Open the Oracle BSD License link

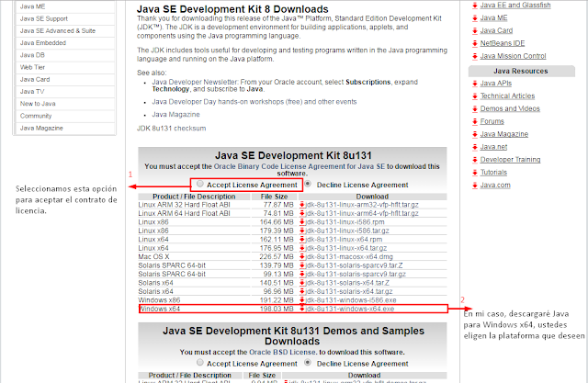tap(282, 353)
